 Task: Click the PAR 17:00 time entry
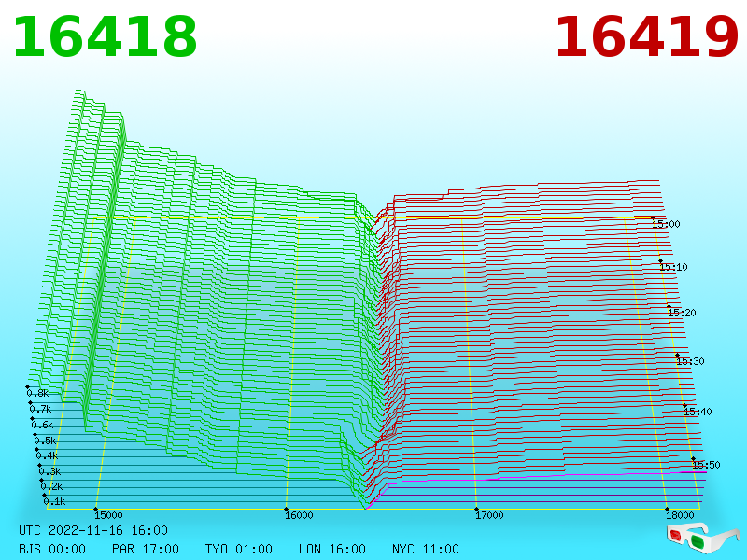146,549
